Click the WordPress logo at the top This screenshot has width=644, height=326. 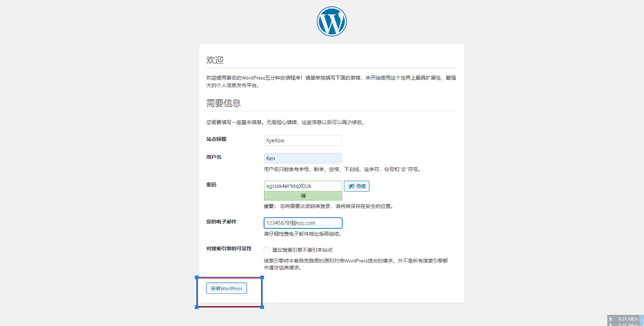coord(331,20)
